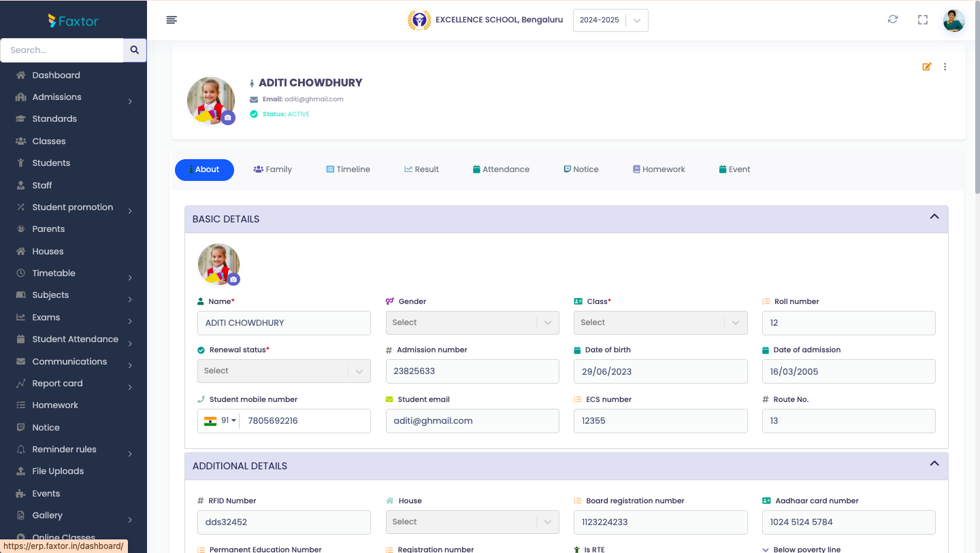Screen dimensions: 980x553
Task: Click camera icon on Basic Details photo
Action: click(233, 280)
